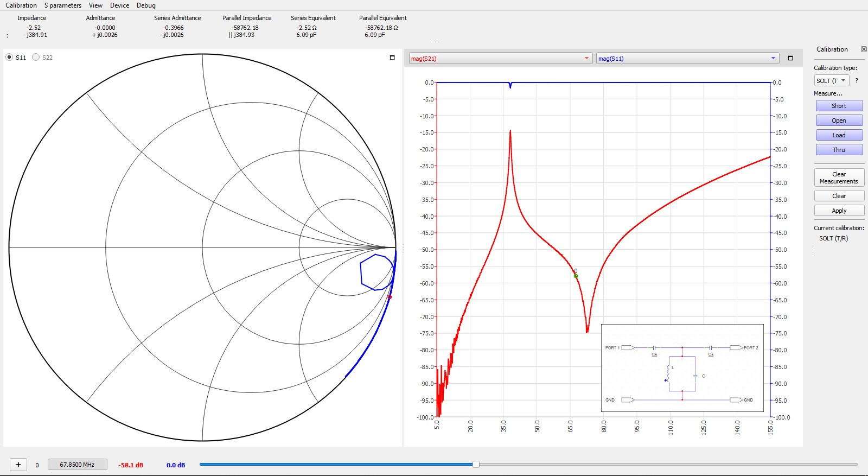Measure the Load calibration standard

[839, 135]
